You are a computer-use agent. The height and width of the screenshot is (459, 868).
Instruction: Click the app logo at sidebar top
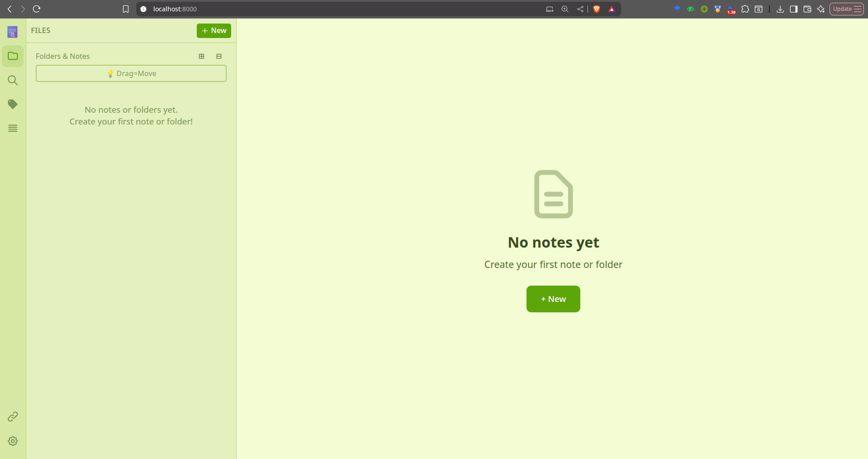(13, 31)
